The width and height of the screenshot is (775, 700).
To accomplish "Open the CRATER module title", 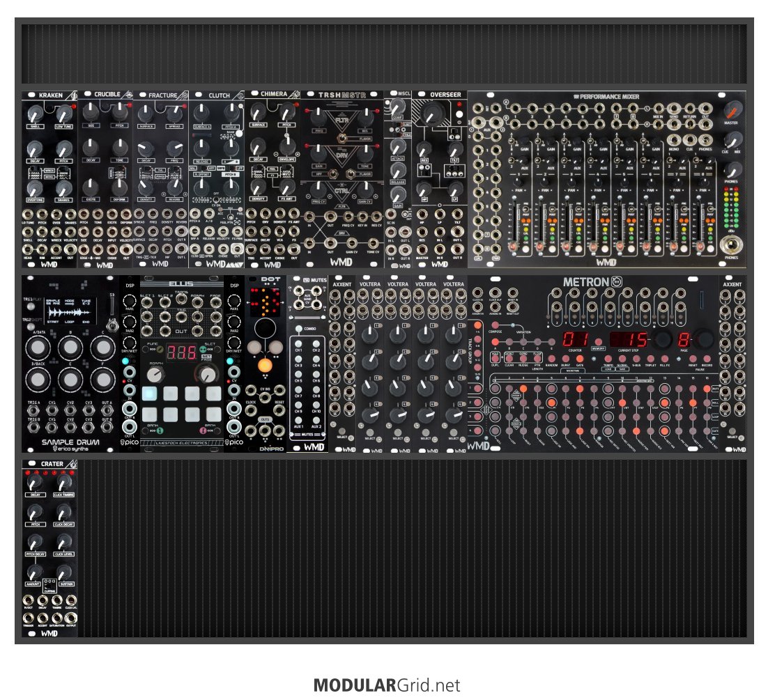I will point(52,464).
